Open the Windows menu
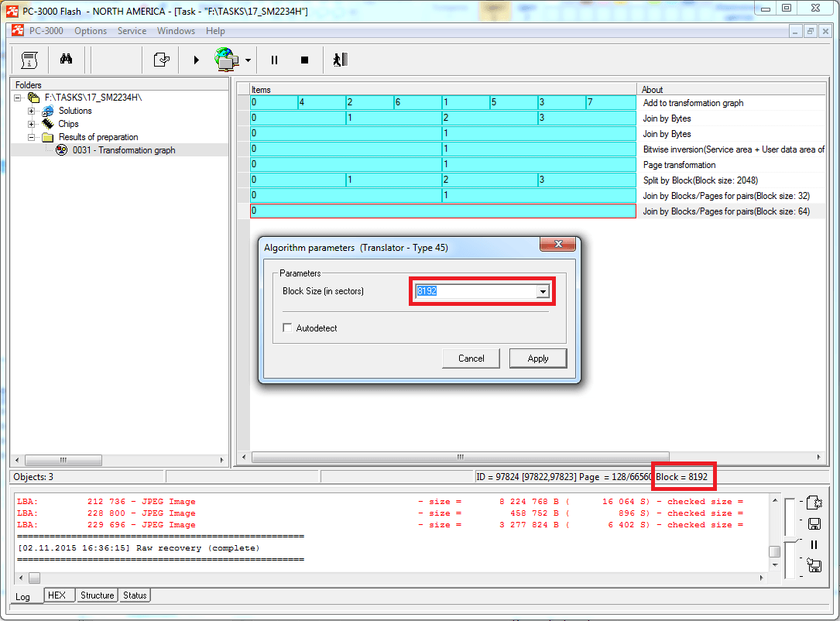Viewport: 840px width, 621px height. pyautogui.click(x=176, y=30)
